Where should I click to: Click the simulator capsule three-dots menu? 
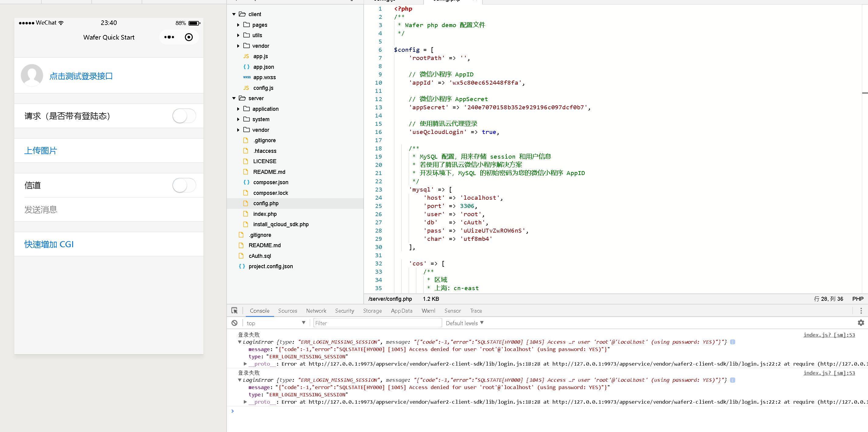coord(169,37)
